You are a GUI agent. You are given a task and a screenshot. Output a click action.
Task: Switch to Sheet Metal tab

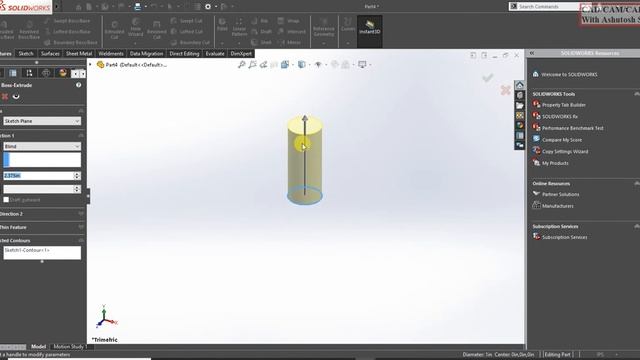click(79, 53)
